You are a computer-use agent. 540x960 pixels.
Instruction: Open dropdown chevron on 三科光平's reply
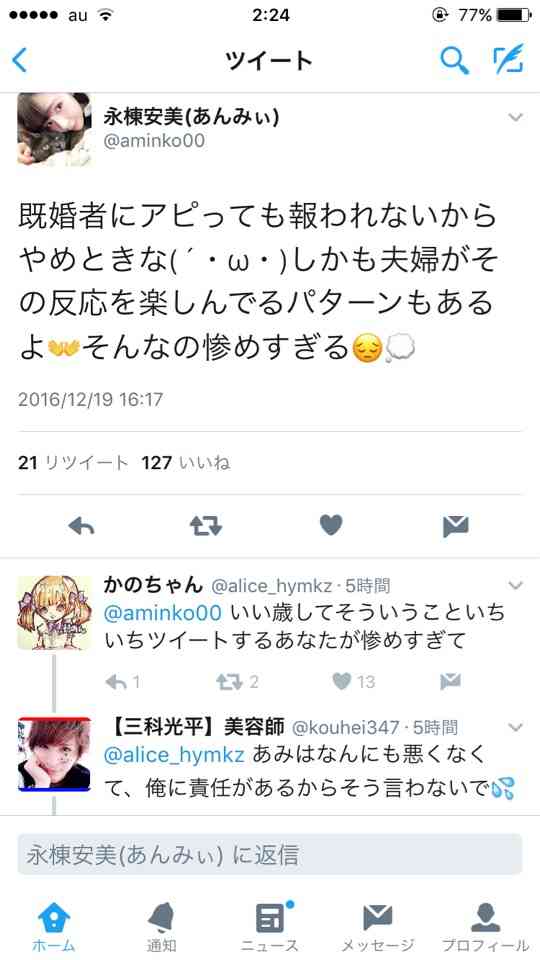[516, 727]
